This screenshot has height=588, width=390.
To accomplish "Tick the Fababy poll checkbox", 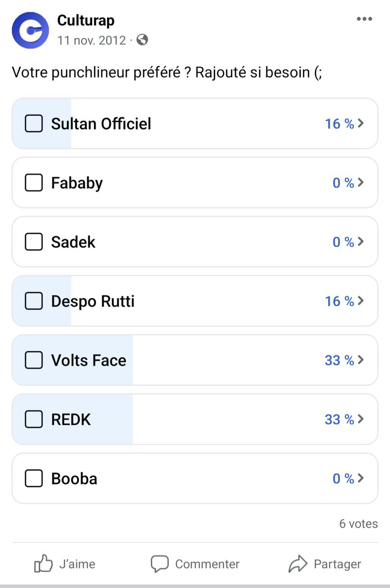I will 34,183.
